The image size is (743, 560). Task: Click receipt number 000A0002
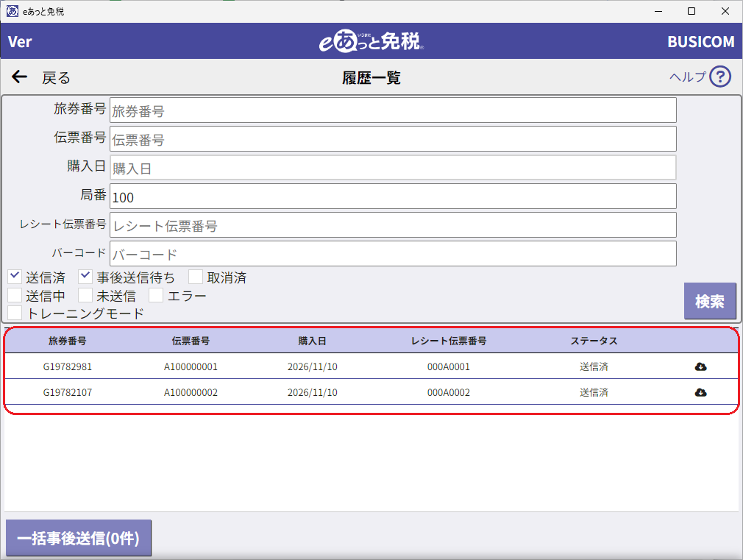(x=448, y=393)
